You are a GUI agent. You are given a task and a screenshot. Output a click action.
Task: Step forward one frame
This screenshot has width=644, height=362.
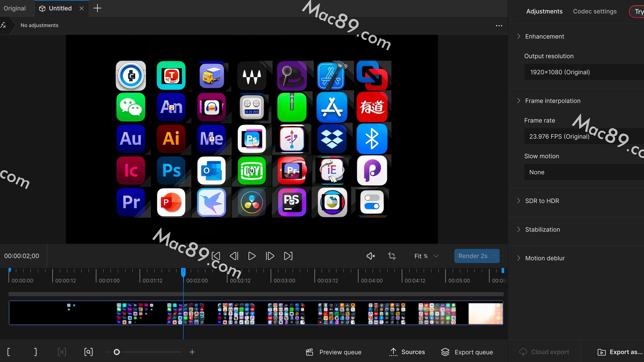click(x=270, y=256)
